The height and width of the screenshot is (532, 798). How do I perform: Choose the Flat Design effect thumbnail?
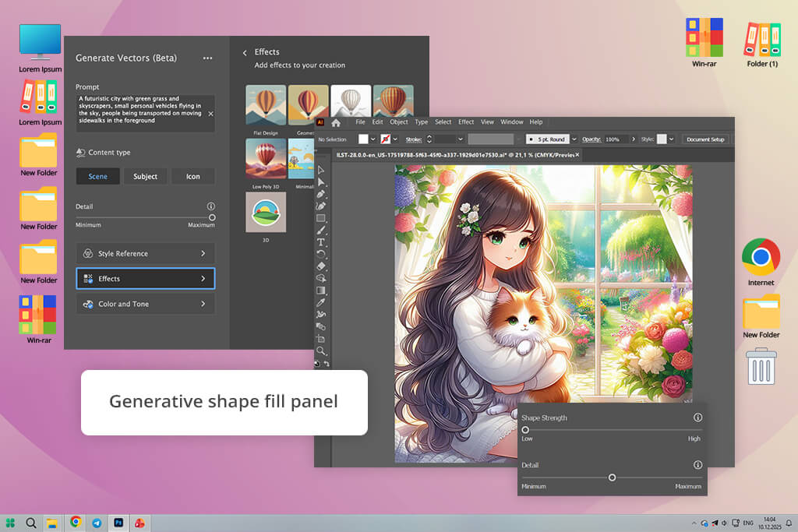tap(266, 105)
